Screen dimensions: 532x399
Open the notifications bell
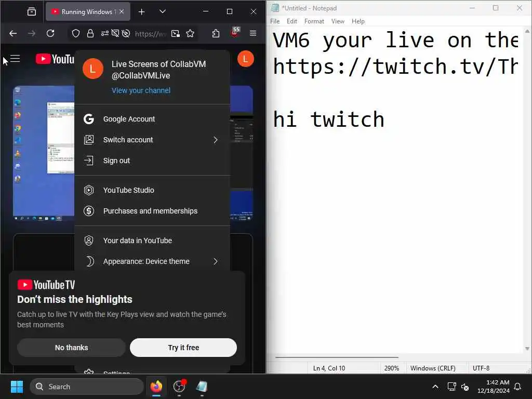518,387
